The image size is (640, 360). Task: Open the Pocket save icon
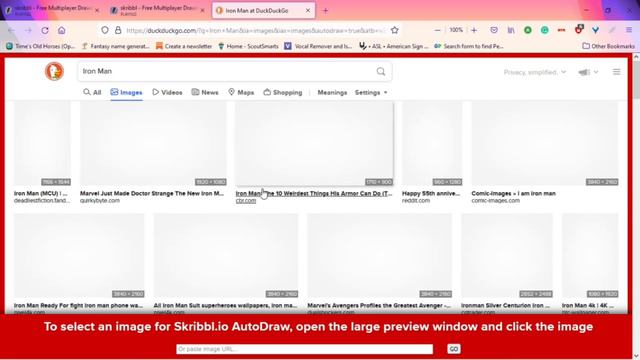click(x=494, y=30)
